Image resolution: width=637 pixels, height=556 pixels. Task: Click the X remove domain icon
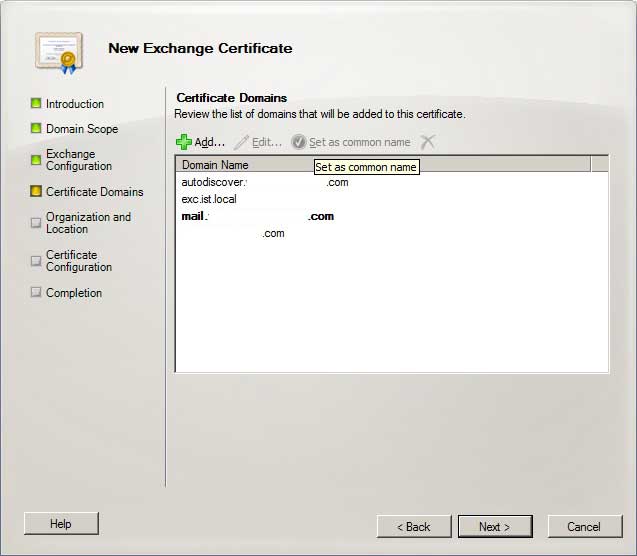click(x=427, y=143)
